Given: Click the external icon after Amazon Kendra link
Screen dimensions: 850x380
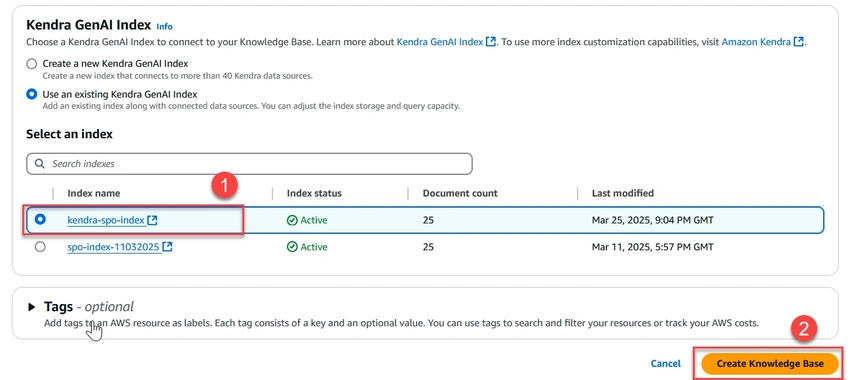Looking at the screenshot, I should (798, 41).
